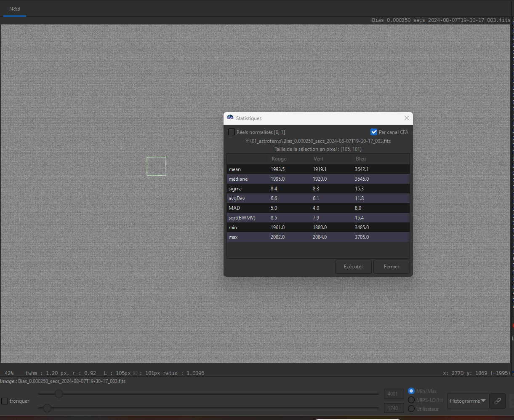Click the Image: Bias file name label at bottom
514x420 pixels.
pos(63,381)
